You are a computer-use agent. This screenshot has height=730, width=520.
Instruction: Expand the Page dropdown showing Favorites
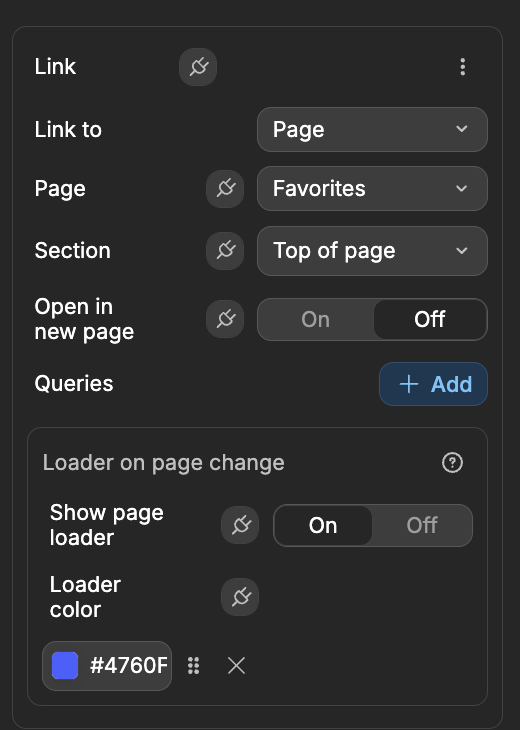(372, 189)
